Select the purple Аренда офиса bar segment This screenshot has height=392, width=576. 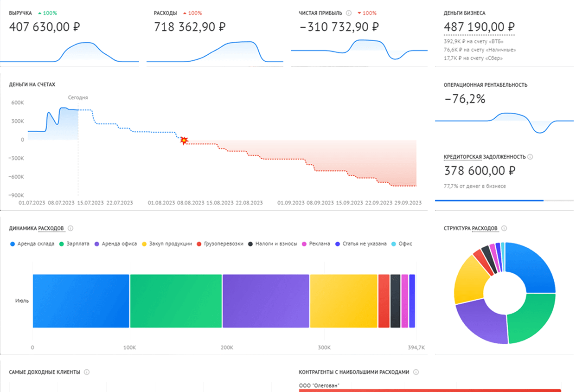(x=266, y=301)
